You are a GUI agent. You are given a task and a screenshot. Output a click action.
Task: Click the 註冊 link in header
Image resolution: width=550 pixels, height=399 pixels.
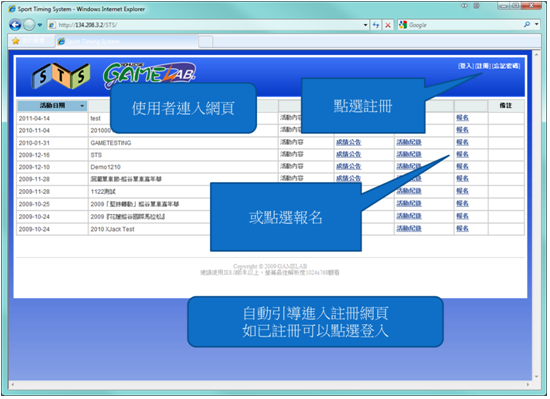coord(483,66)
